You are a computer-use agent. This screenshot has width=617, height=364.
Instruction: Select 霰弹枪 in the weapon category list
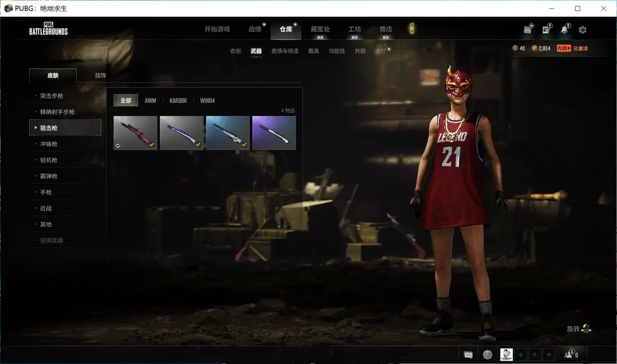click(x=65, y=177)
